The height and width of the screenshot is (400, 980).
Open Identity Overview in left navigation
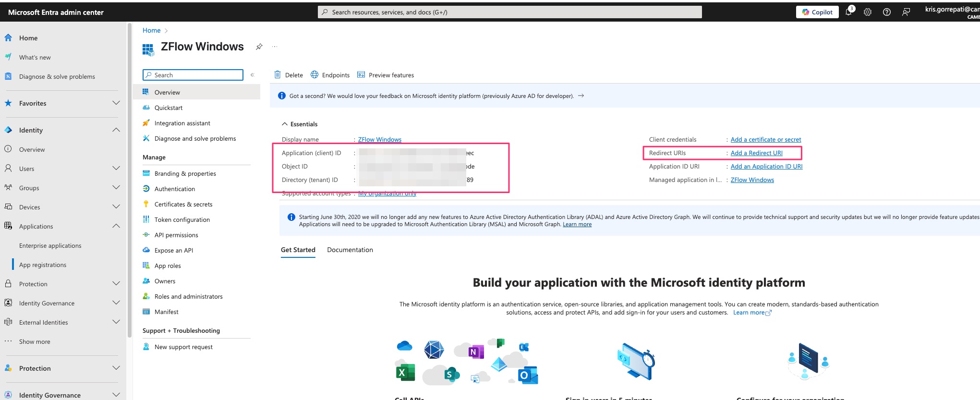pyautogui.click(x=32, y=149)
